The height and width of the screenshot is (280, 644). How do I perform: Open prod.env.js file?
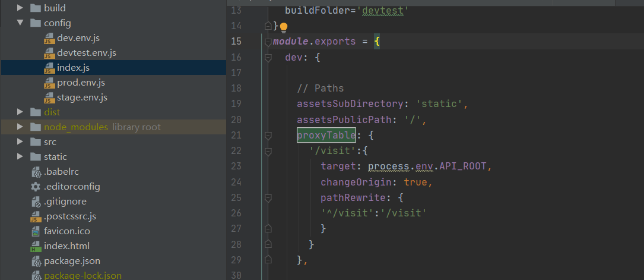coord(81,82)
